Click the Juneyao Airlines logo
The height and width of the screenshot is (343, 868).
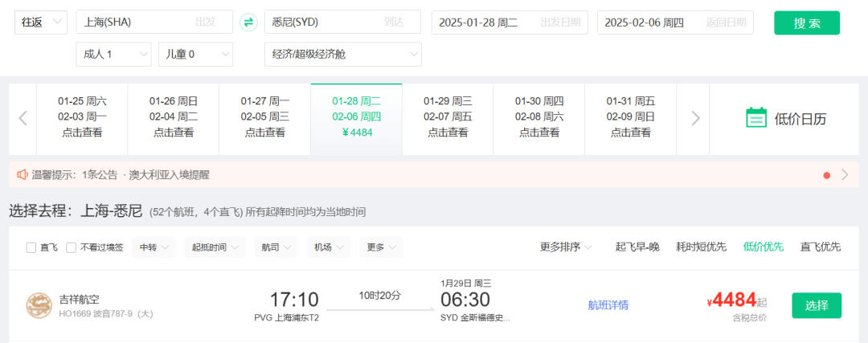pos(39,305)
